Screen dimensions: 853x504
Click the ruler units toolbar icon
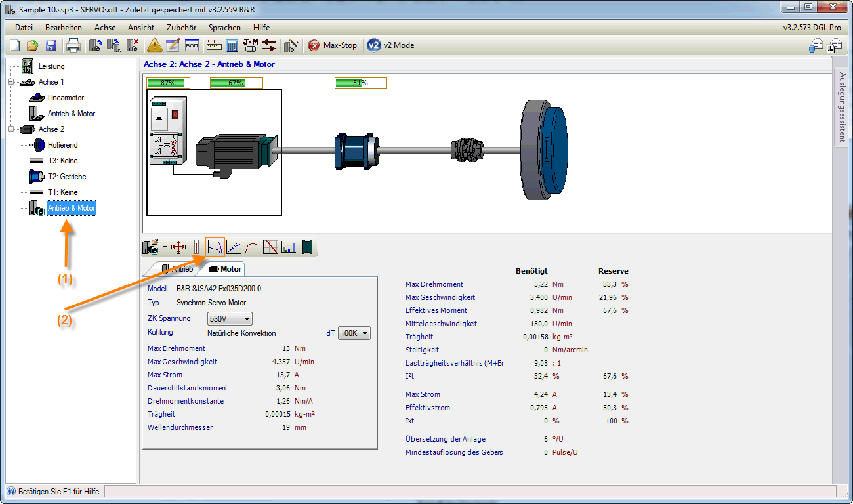pos(213,45)
